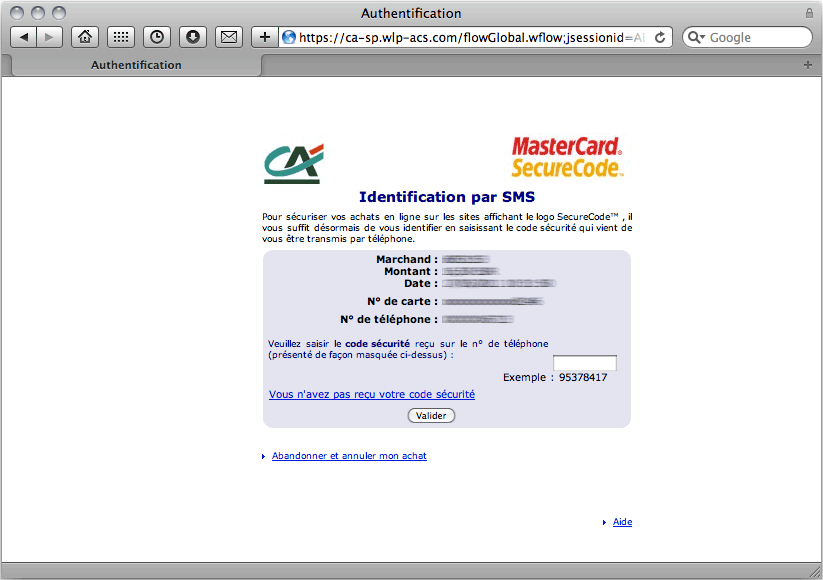Screen dimensions: 823x580
Task: Click the window minimize button
Action: (x=38, y=13)
